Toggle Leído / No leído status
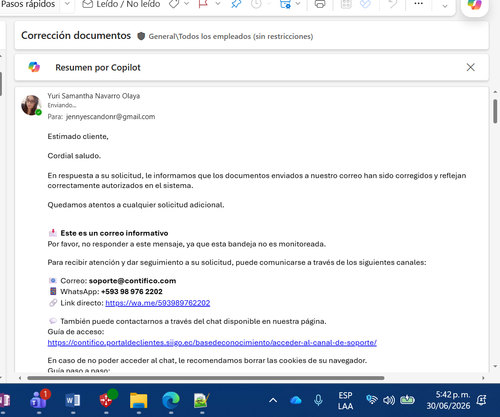 point(121,4)
